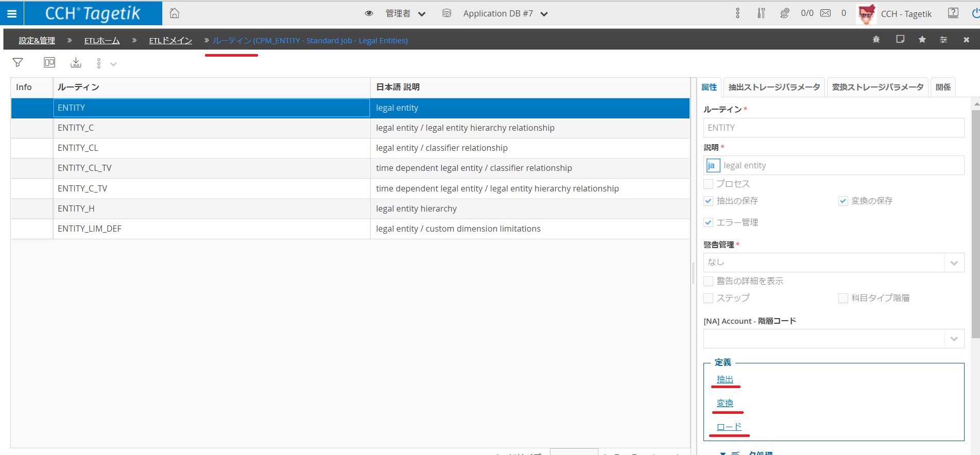Toggle the エラー管理 checkbox
Screen dimensions: 980x455
[709, 222]
